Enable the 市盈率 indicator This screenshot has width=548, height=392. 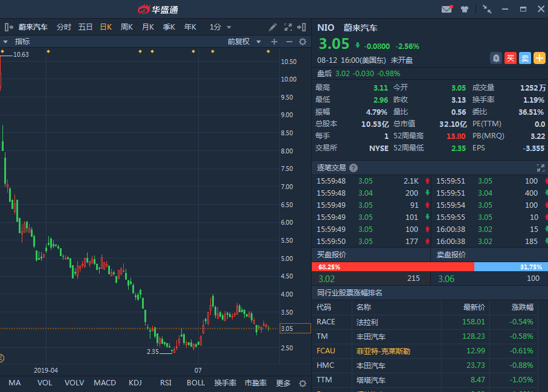(x=256, y=383)
